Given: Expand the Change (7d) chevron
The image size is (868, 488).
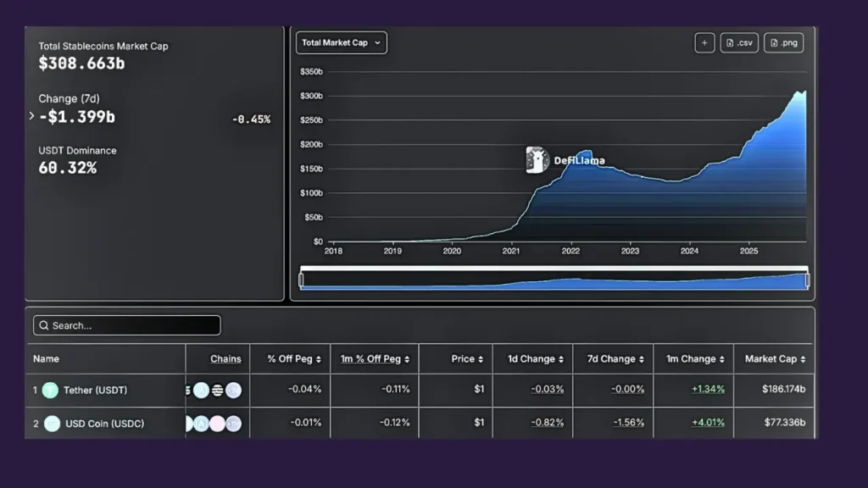Looking at the screenshot, I should [x=31, y=116].
